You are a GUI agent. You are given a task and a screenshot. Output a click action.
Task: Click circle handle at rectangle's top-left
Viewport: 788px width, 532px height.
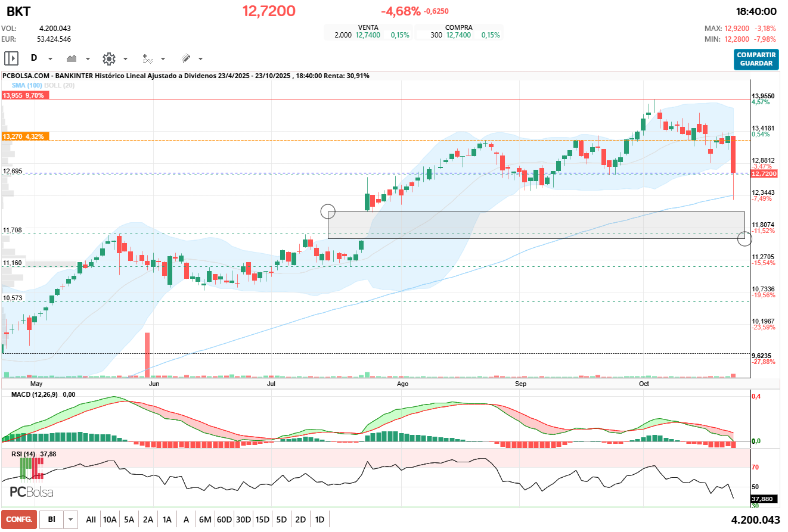328,211
